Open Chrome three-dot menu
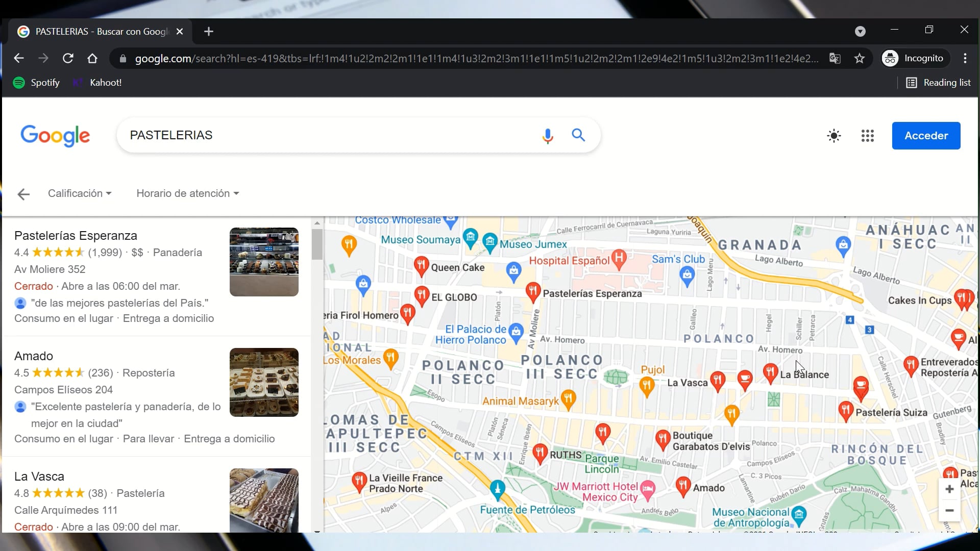 (x=965, y=58)
